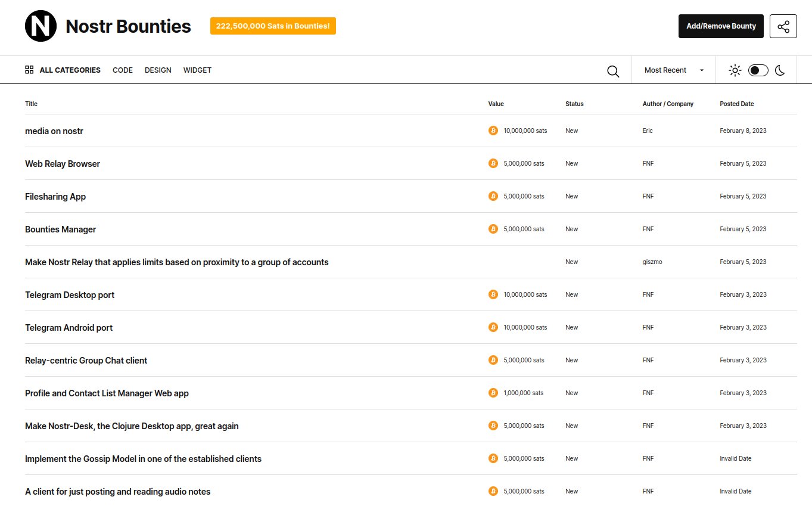Viewport: 812px width, 506px height.
Task: Click bitcoin icon in media on nostr row
Action: 493,131
